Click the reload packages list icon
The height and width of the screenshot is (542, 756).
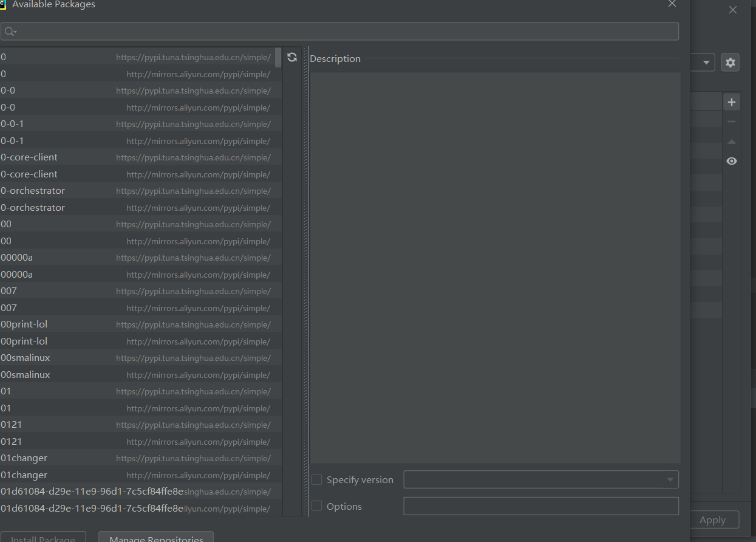tap(292, 57)
